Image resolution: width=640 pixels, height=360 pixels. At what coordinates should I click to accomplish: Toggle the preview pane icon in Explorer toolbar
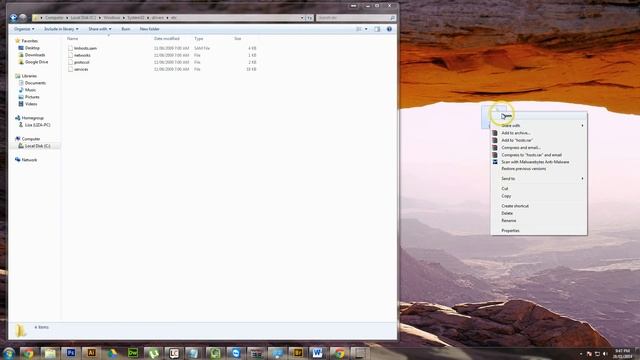click(377, 29)
